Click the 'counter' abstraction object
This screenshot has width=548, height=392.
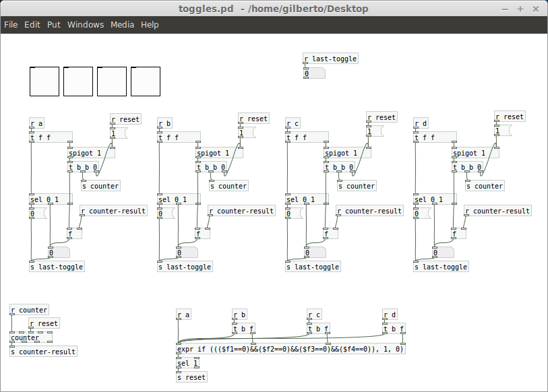tap(26, 338)
